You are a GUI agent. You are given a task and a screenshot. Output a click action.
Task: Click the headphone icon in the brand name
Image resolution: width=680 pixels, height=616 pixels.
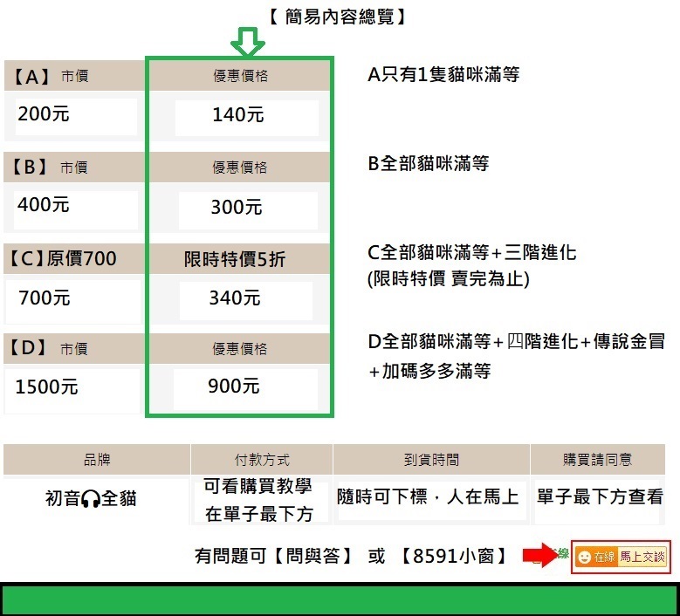(91, 499)
